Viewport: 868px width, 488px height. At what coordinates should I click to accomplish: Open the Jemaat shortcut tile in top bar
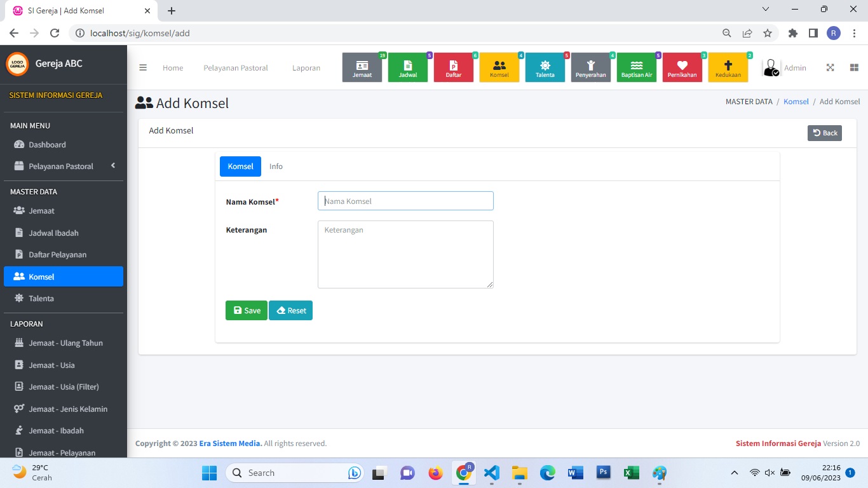point(362,68)
